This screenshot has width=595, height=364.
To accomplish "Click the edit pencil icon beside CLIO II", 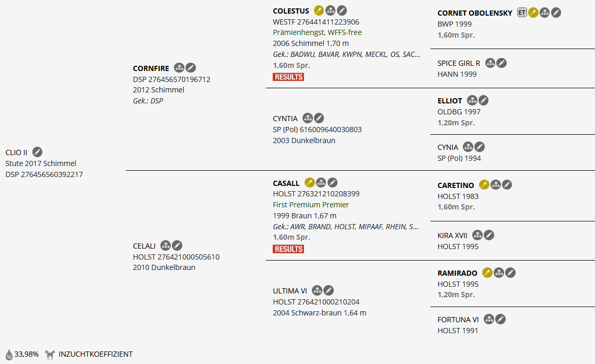I will click(x=37, y=152).
